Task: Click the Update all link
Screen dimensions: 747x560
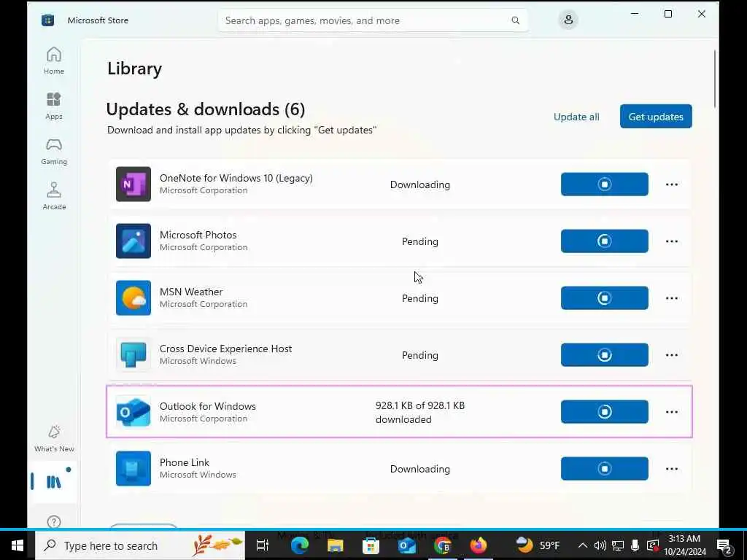Action: click(576, 117)
